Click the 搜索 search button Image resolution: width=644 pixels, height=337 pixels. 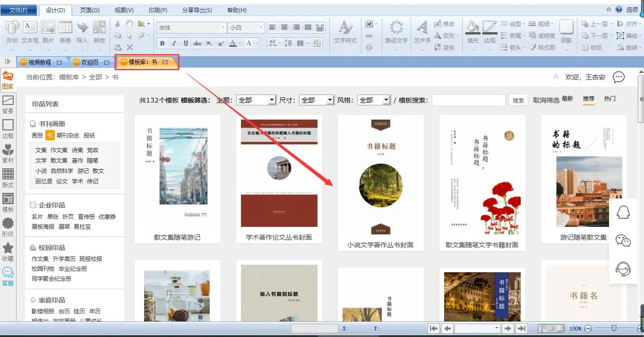tap(518, 100)
